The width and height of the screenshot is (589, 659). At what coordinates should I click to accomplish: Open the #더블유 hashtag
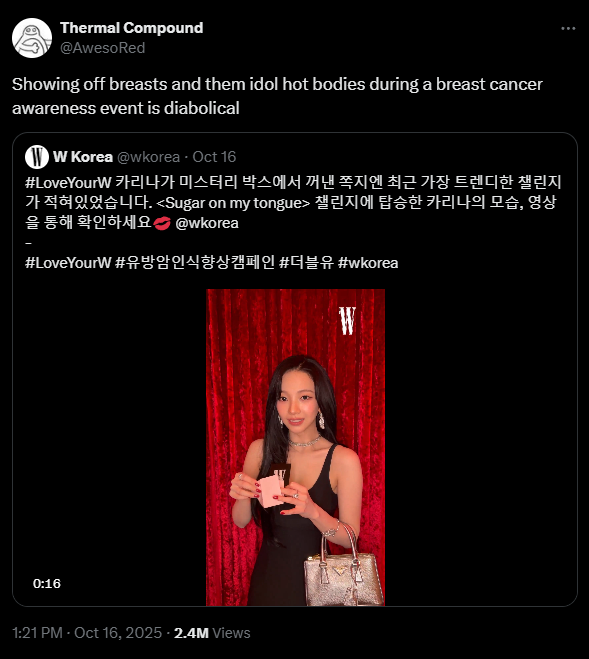coord(306,263)
